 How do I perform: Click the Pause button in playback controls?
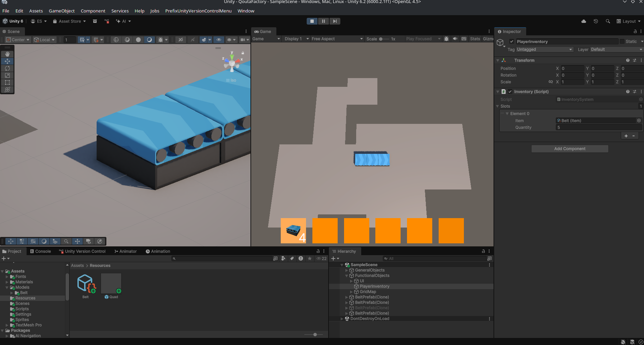(323, 21)
